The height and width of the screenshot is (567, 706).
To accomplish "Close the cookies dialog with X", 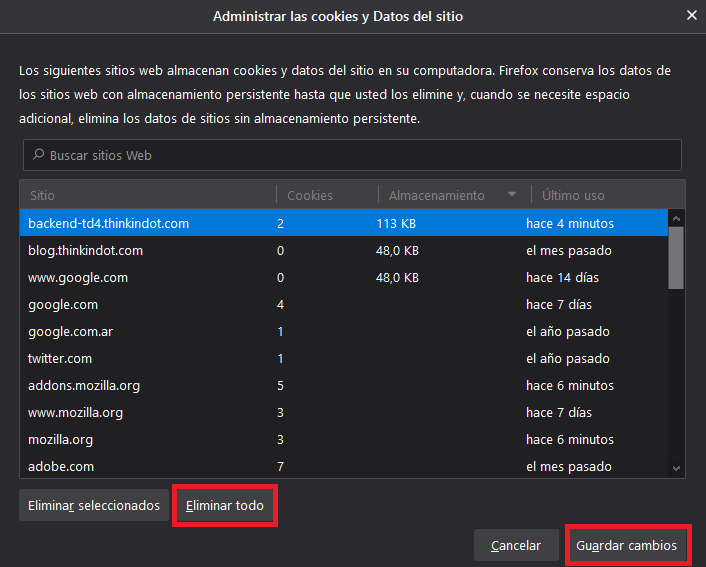I will click(x=691, y=15).
